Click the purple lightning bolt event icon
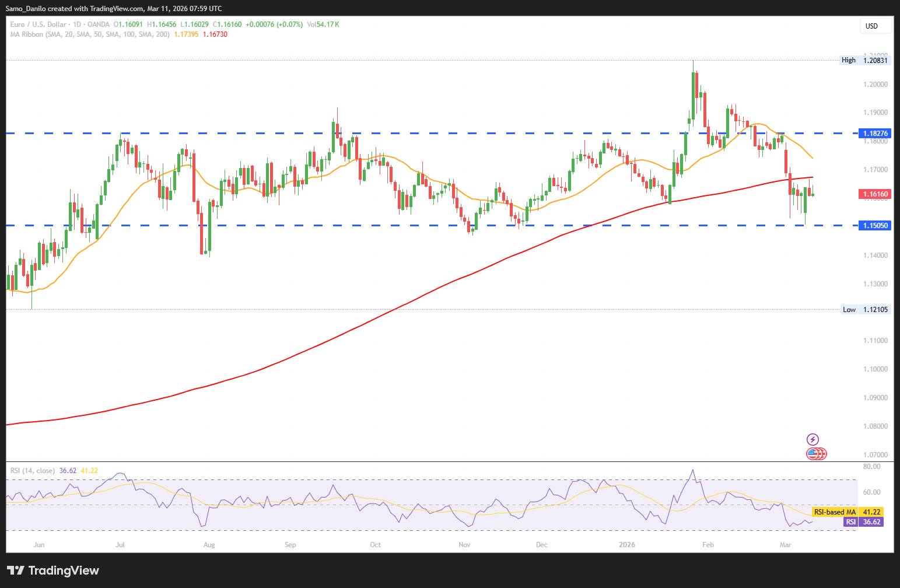Screen dimensions: 900x588 [813, 439]
